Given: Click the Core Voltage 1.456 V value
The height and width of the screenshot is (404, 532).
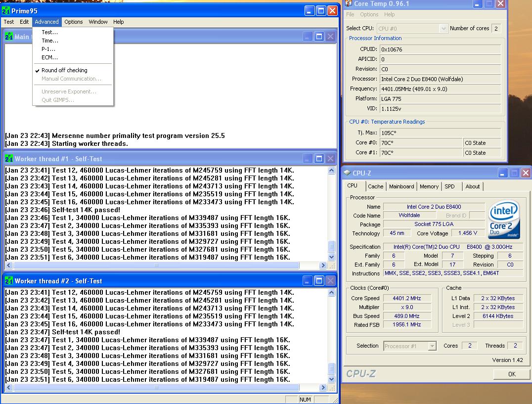Looking at the screenshot, I should pos(468,233).
